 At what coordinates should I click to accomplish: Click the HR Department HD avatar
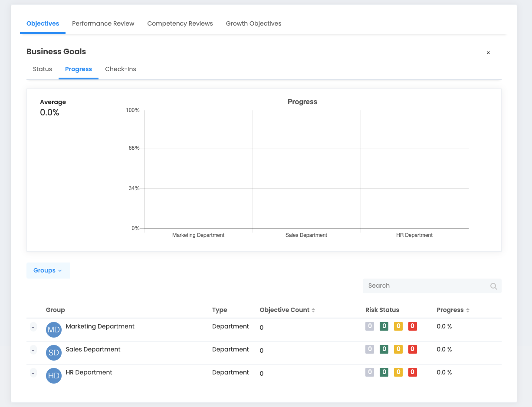pos(54,376)
